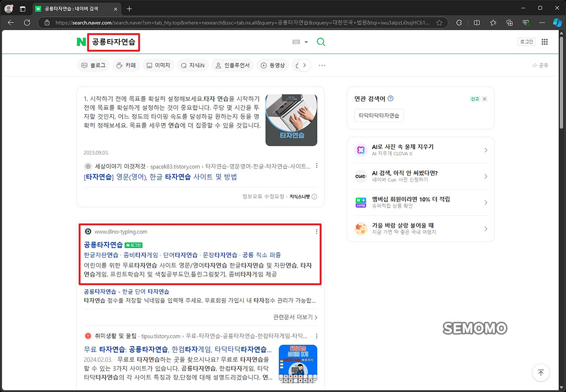566x392 pixels.
Task: Click the scroll-to-top arrow button
Action: click(541, 373)
